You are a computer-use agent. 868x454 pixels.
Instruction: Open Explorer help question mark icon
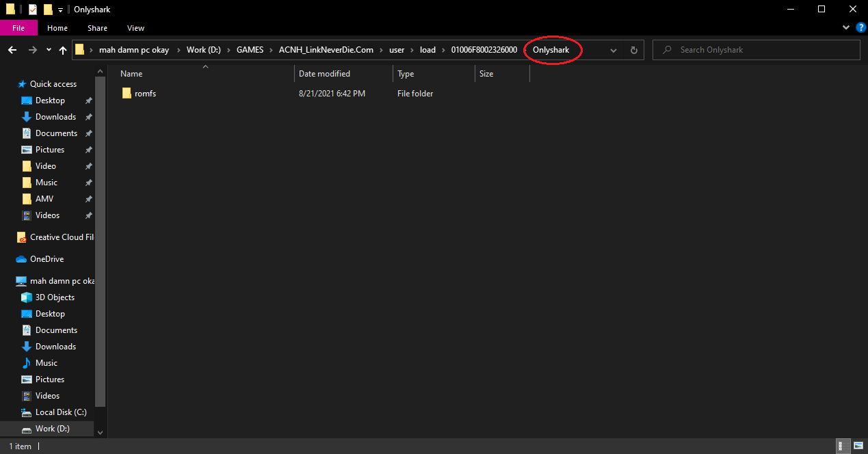click(x=860, y=28)
